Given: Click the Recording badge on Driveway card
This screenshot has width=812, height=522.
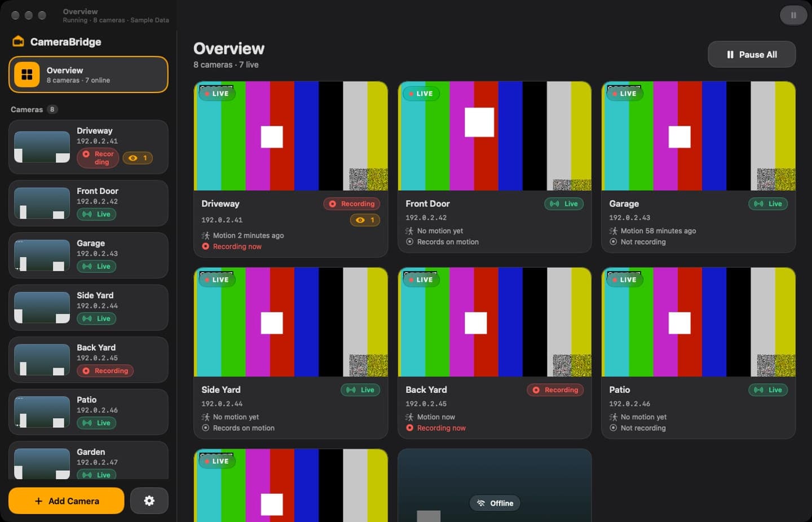Looking at the screenshot, I should pos(352,204).
